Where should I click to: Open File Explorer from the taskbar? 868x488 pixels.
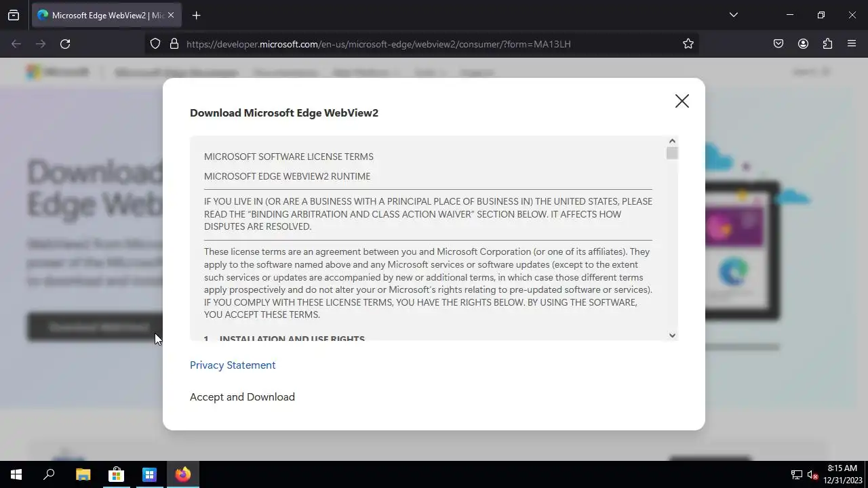[x=83, y=474]
